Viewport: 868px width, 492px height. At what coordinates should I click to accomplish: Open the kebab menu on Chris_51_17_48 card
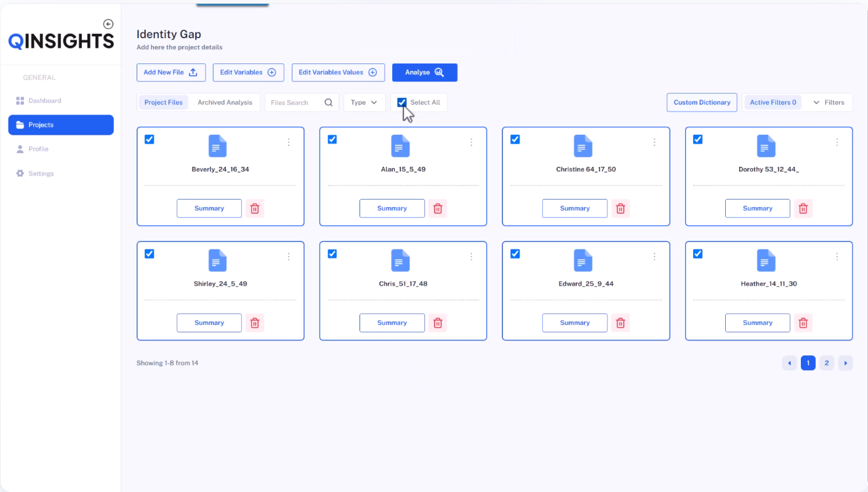pos(472,256)
